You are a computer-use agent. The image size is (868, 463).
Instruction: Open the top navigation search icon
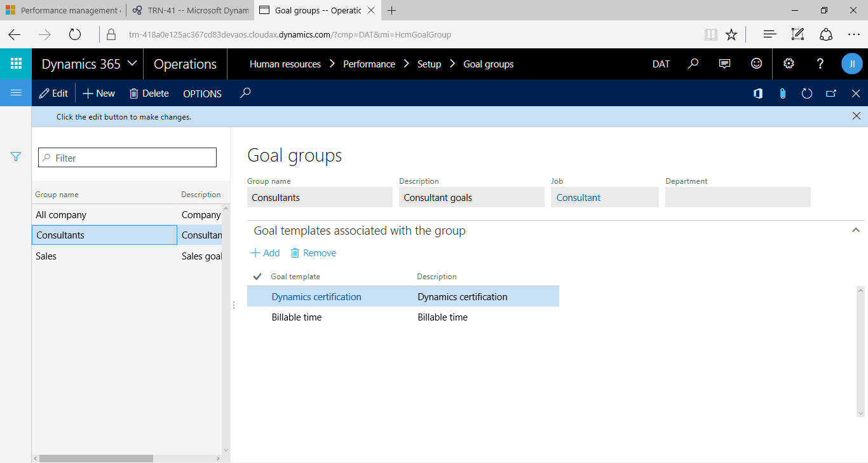(x=693, y=64)
